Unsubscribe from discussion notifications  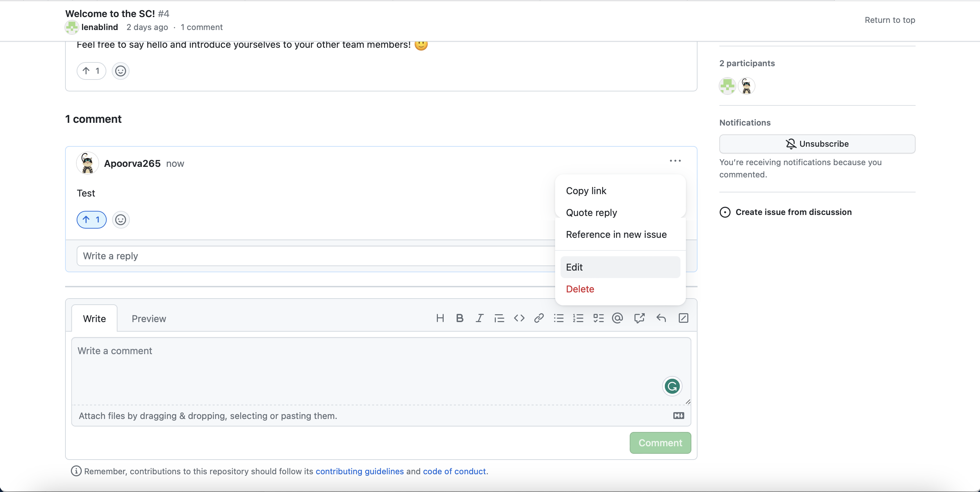point(817,144)
